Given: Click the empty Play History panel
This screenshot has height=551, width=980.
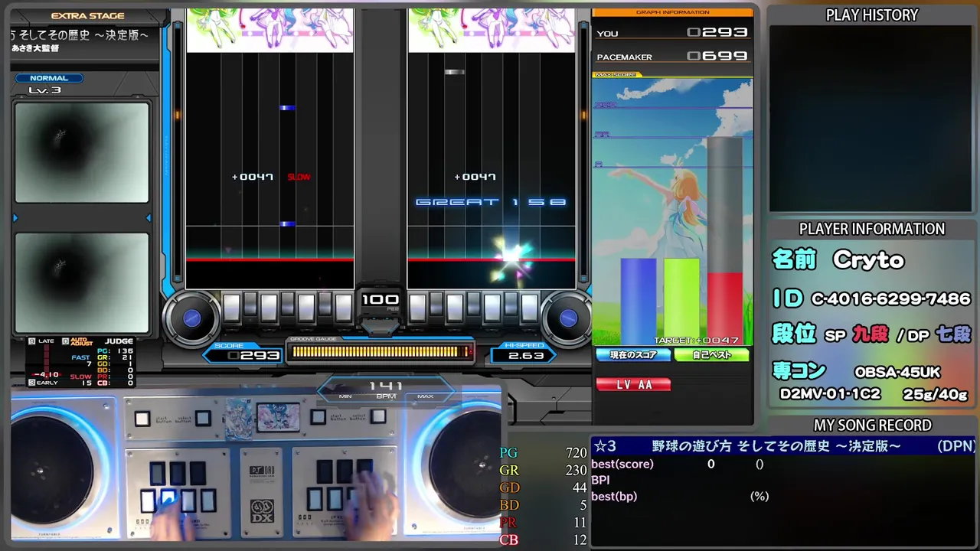Looking at the screenshot, I should point(872,119).
